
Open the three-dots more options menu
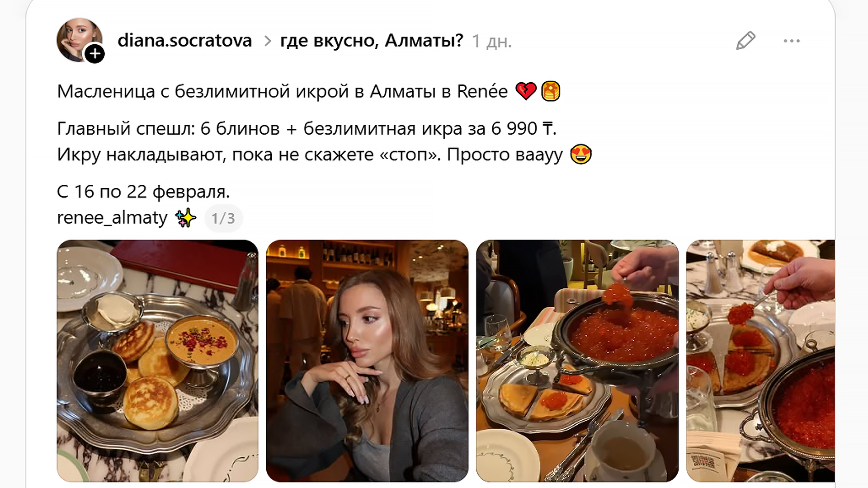coord(792,41)
